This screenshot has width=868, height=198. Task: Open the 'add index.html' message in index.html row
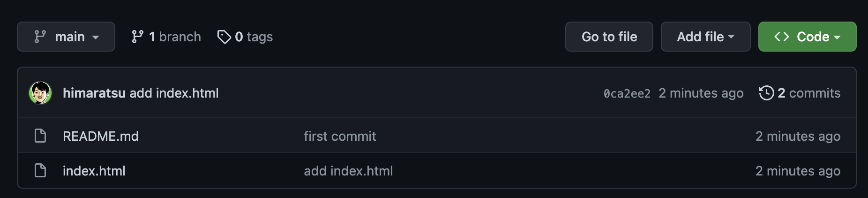coord(348,171)
